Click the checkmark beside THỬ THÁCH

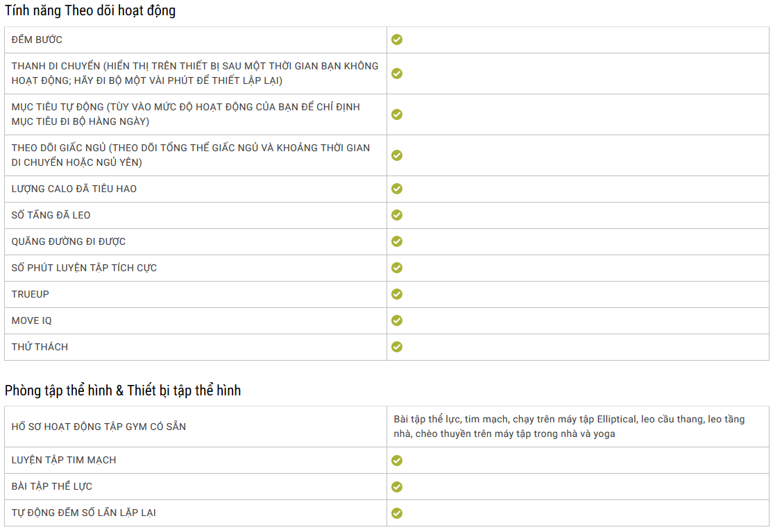397,347
